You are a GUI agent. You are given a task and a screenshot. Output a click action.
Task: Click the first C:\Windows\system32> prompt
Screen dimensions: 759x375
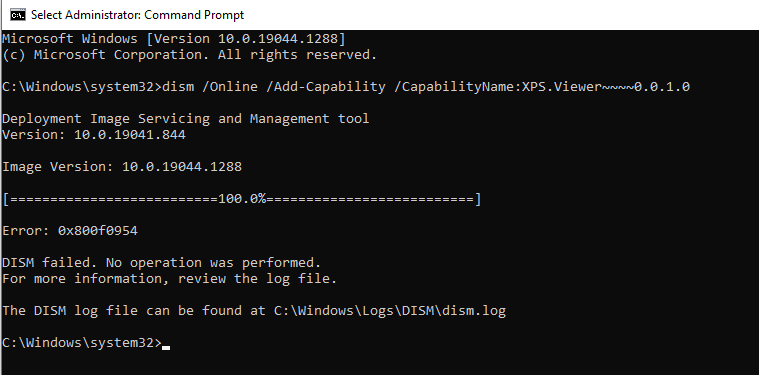coord(82,87)
